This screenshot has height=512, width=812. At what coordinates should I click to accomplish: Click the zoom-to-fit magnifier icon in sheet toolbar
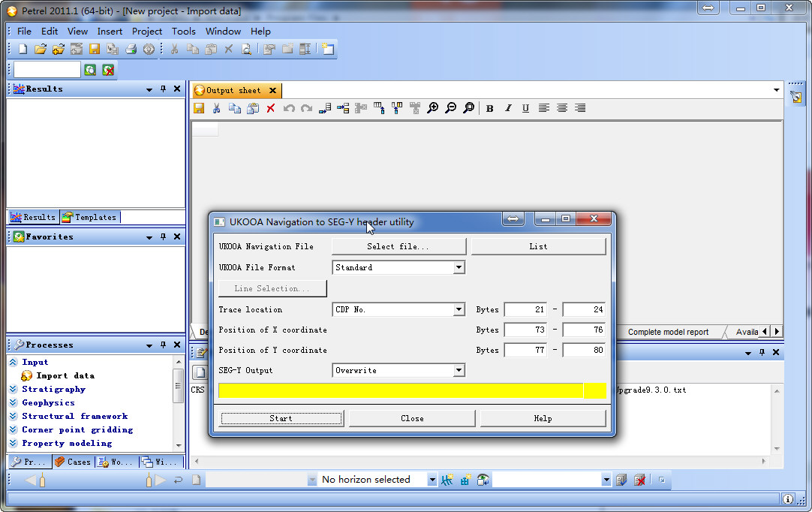point(468,108)
